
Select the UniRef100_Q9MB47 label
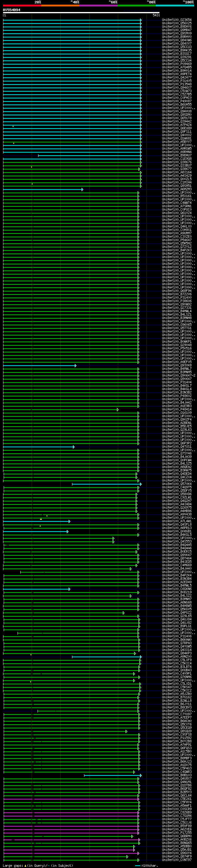tap(176, 30)
